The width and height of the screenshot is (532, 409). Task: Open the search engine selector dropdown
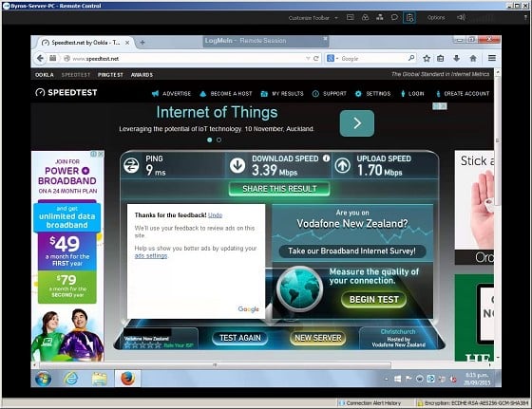[332, 59]
